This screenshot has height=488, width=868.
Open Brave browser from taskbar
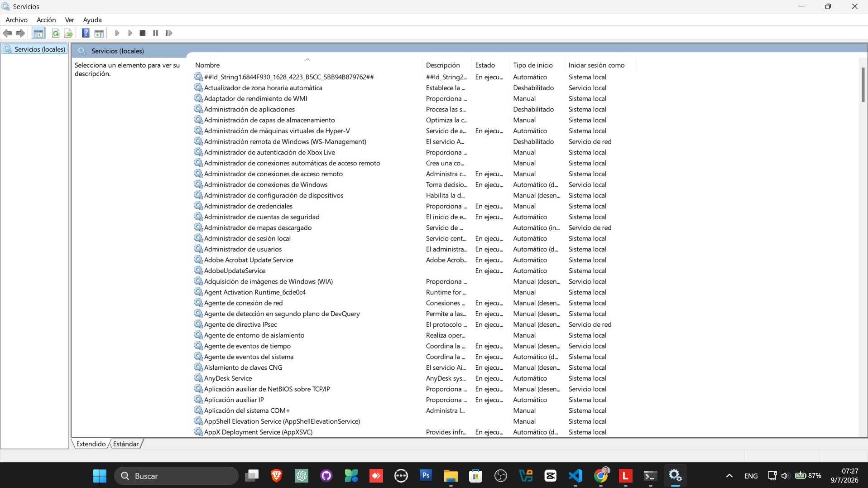coord(276,476)
